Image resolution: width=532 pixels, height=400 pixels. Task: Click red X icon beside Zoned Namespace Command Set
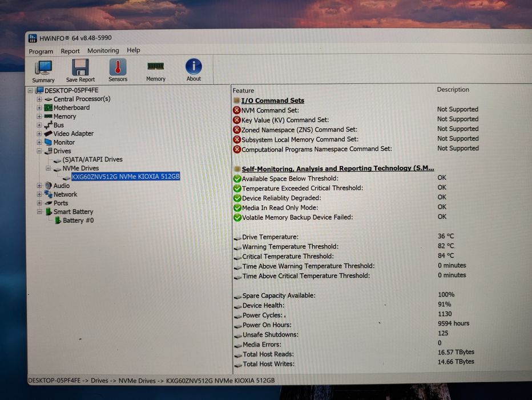(237, 130)
